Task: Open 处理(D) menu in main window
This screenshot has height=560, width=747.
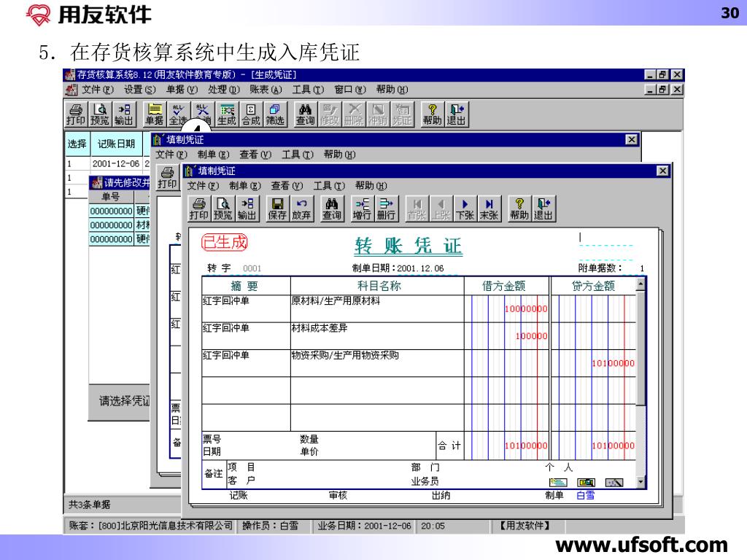Action: click(x=224, y=90)
